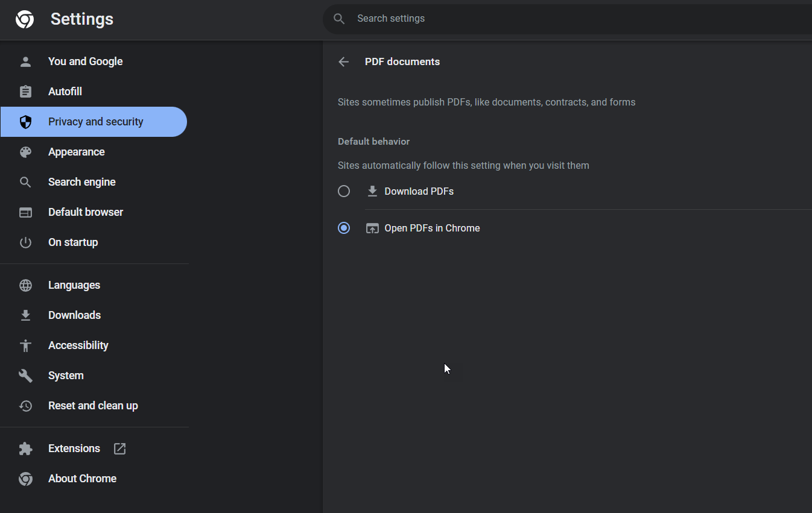Click the Privacy and security shield icon

tap(25, 122)
